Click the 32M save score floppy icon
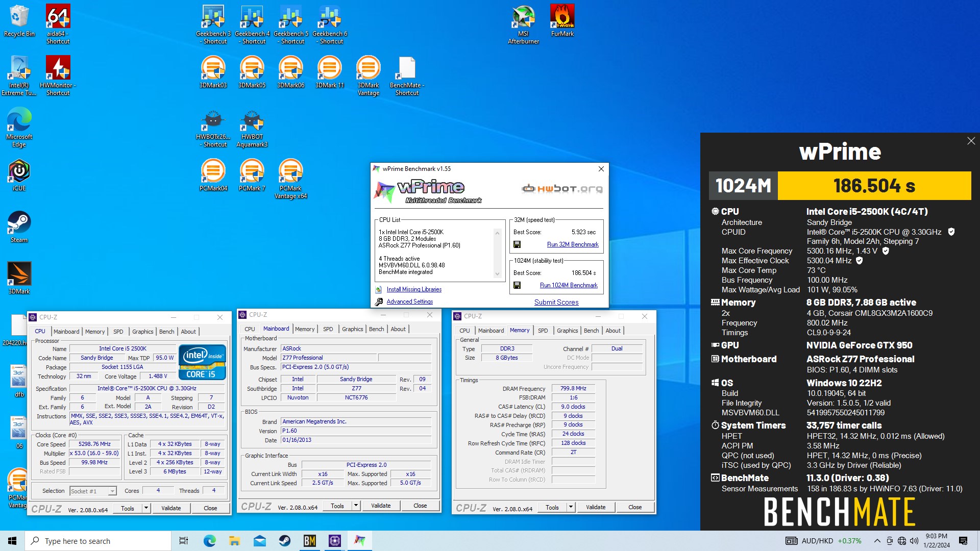This screenshot has width=980, height=551. coord(517,244)
